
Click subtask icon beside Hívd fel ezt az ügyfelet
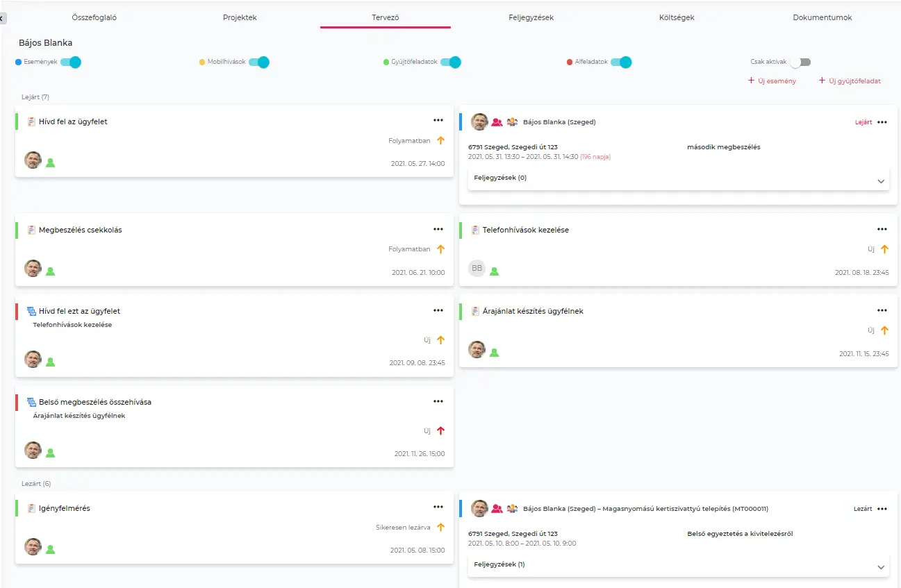click(31, 311)
